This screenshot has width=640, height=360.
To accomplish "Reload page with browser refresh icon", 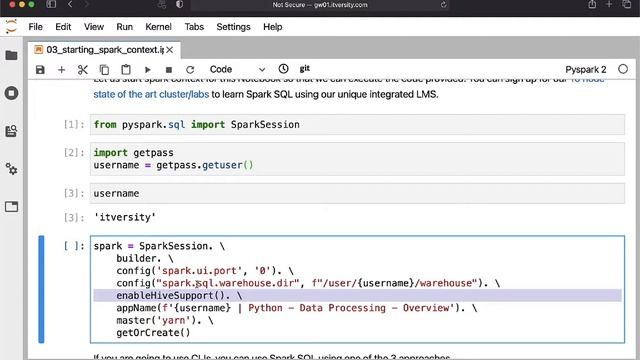I will pos(443,5).
